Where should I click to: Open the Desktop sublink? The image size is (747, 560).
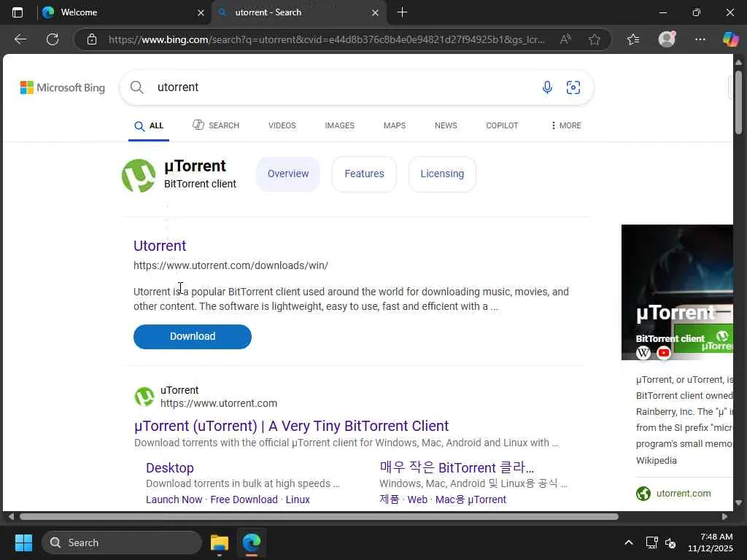pos(169,467)
